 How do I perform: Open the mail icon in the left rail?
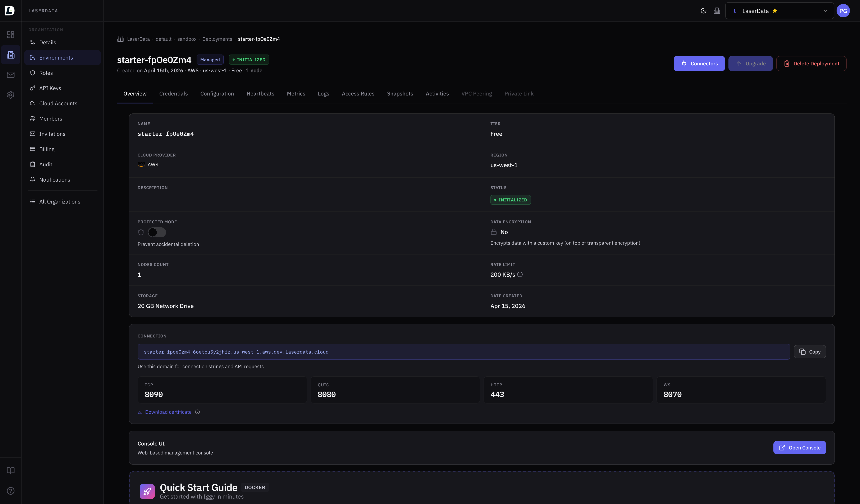click(x=11, y=75)
